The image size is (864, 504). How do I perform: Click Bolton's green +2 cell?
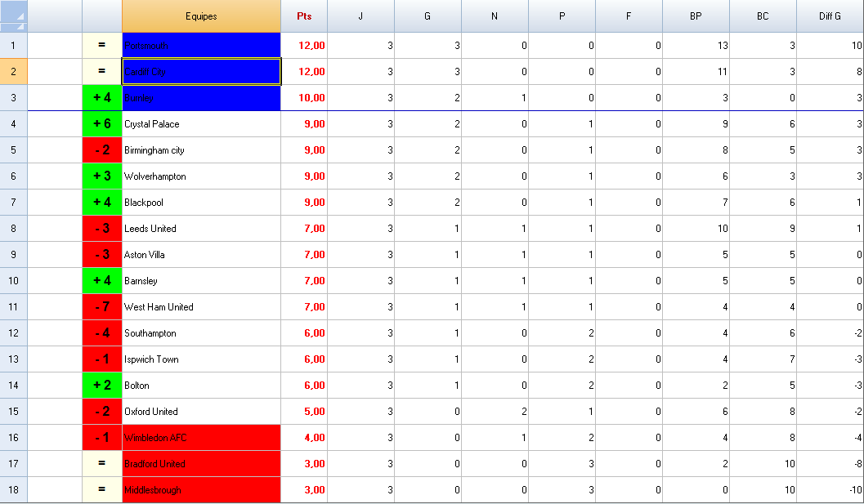[102, 386]
